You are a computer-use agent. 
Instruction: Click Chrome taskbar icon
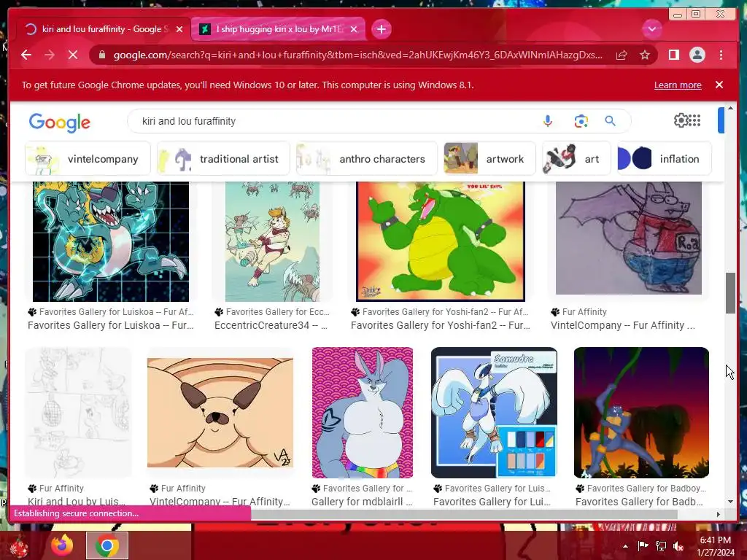point(107,545)
